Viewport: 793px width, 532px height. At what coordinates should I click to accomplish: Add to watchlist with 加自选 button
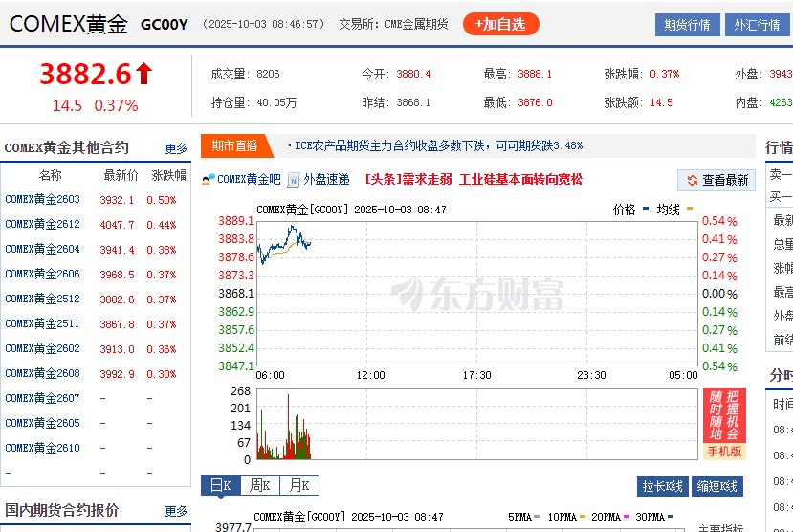point(500,24)
